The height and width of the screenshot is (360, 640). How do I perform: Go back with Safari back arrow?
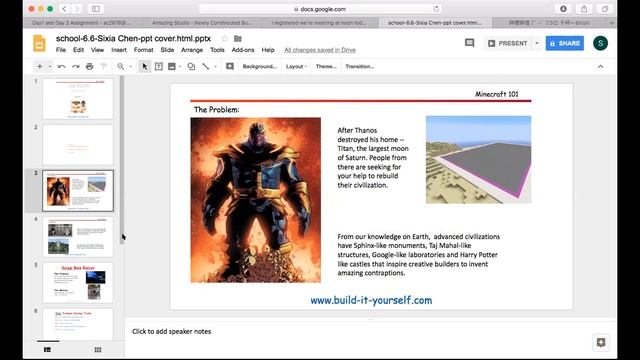64,9
